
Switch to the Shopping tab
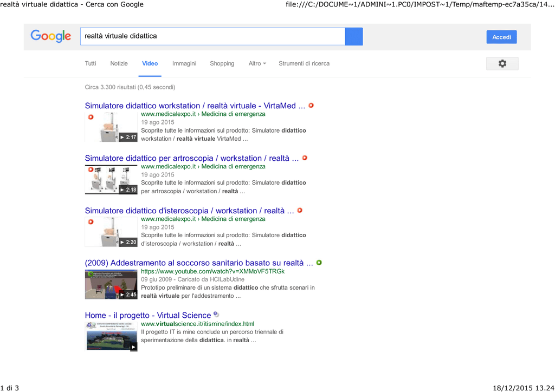click(222, 64)
